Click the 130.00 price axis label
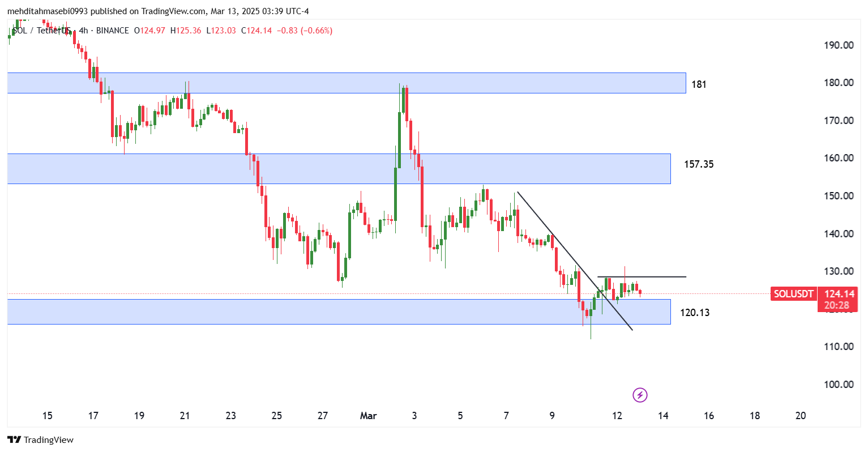This screenshot has height=452, width=868. pos(839,271)
